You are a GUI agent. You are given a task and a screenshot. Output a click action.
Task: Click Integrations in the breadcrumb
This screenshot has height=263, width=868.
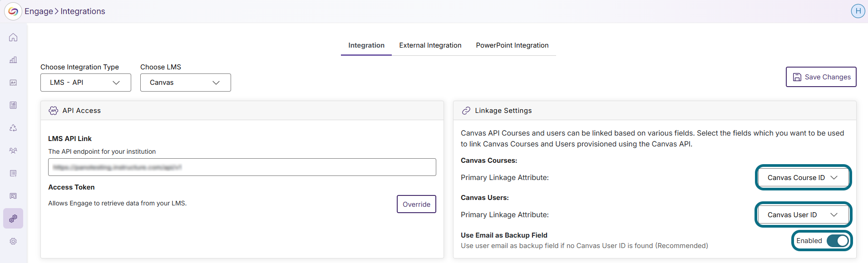[83, 11]
